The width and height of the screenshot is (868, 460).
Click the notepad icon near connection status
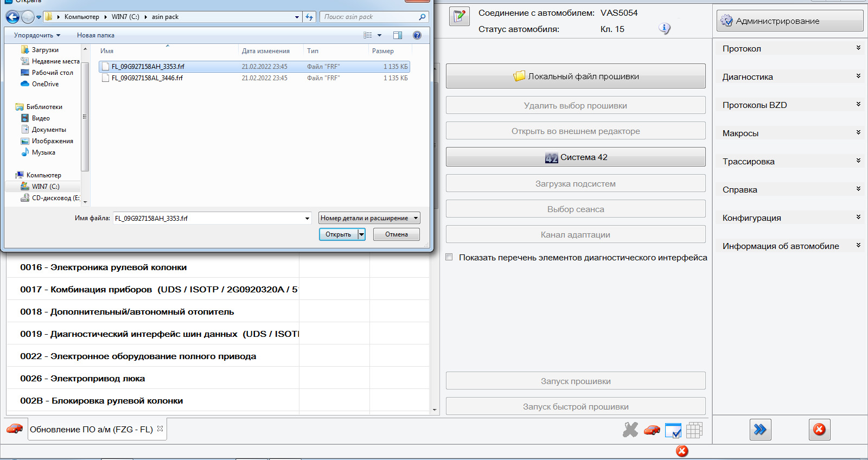459,17
